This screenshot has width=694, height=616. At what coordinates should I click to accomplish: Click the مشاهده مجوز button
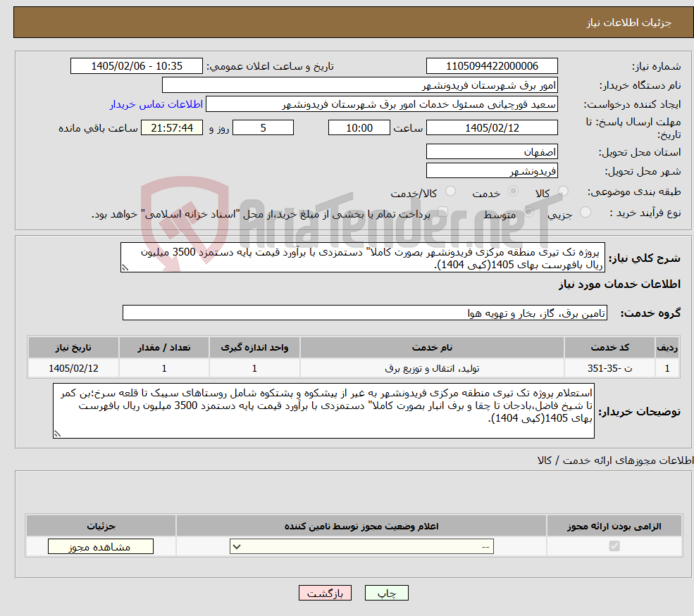101,546
